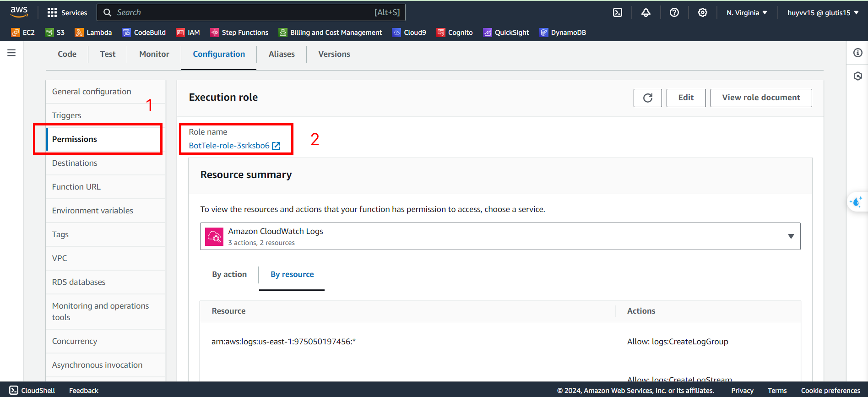Click Allow: logs:CreateLogGroup action text
The height and width of the screenshot is (397, 868).
click(678, 342)
